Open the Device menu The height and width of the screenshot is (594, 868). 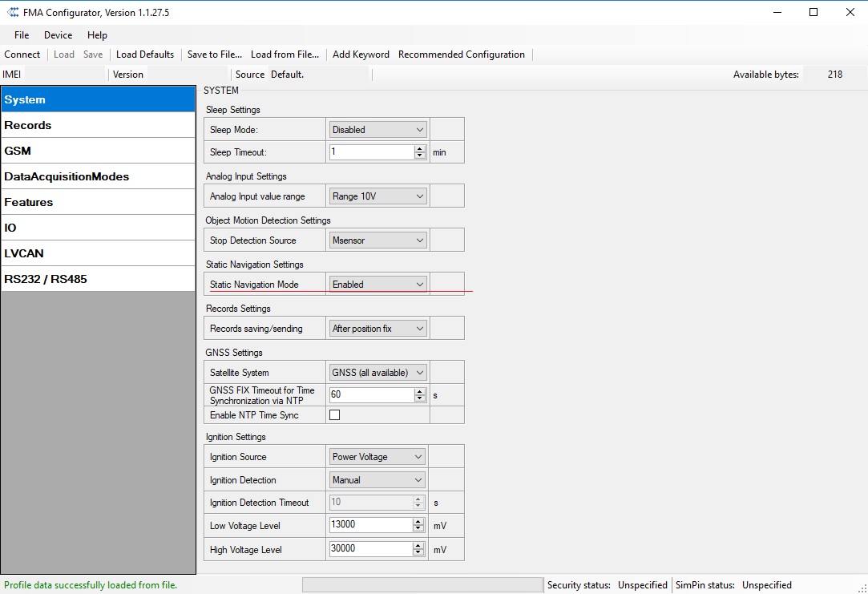pos(58,35)
